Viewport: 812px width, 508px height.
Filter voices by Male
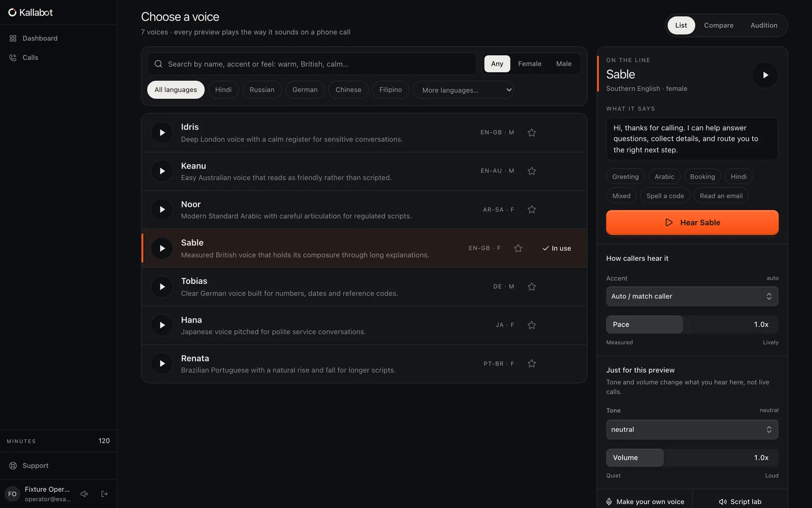pyautogui.click(x=564, y=64)
